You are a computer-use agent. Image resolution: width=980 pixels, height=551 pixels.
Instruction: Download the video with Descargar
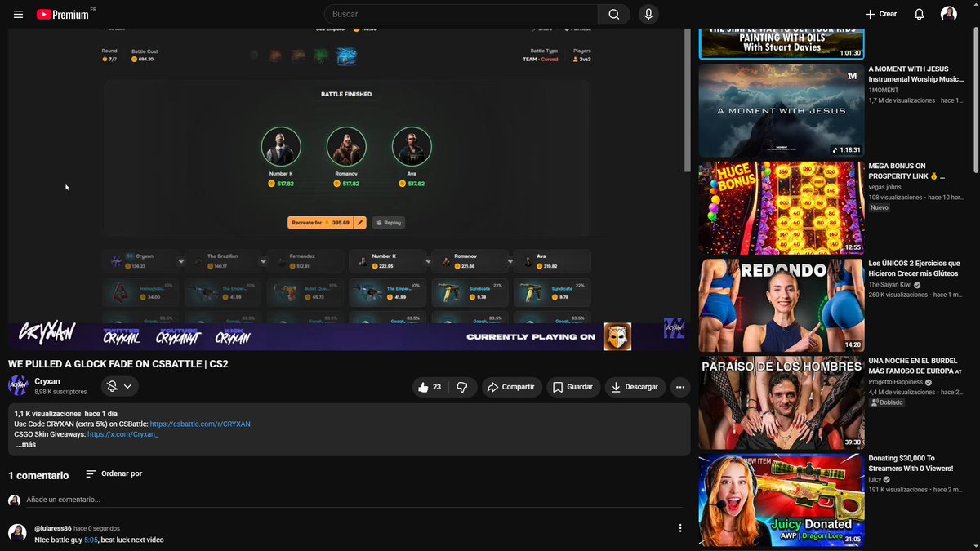click(x=635, y=387)
